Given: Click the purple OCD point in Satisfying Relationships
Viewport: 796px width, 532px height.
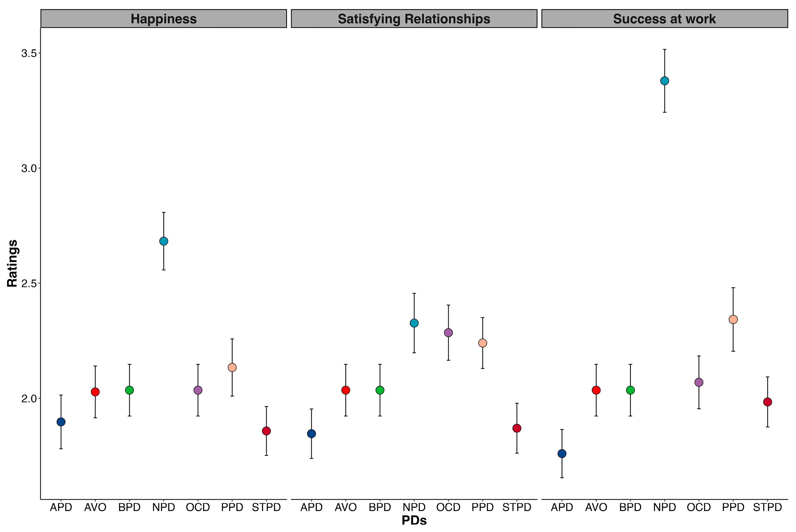Looking at the screenshot, I should (448, 333).
